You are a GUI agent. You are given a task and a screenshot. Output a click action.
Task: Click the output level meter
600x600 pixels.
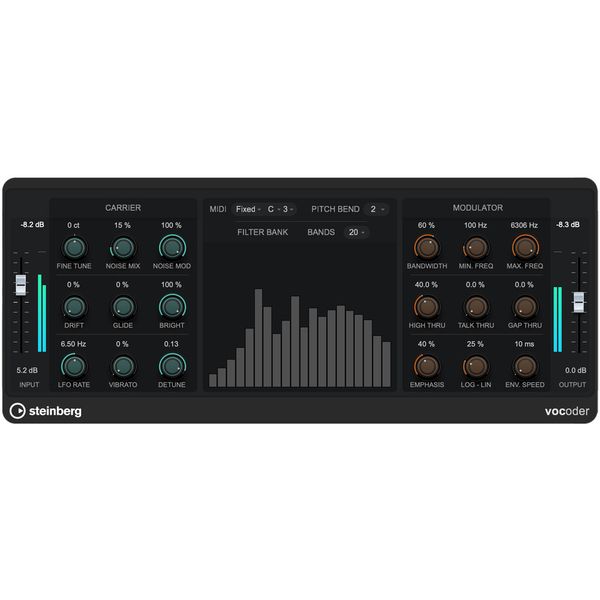click(558, 319)
